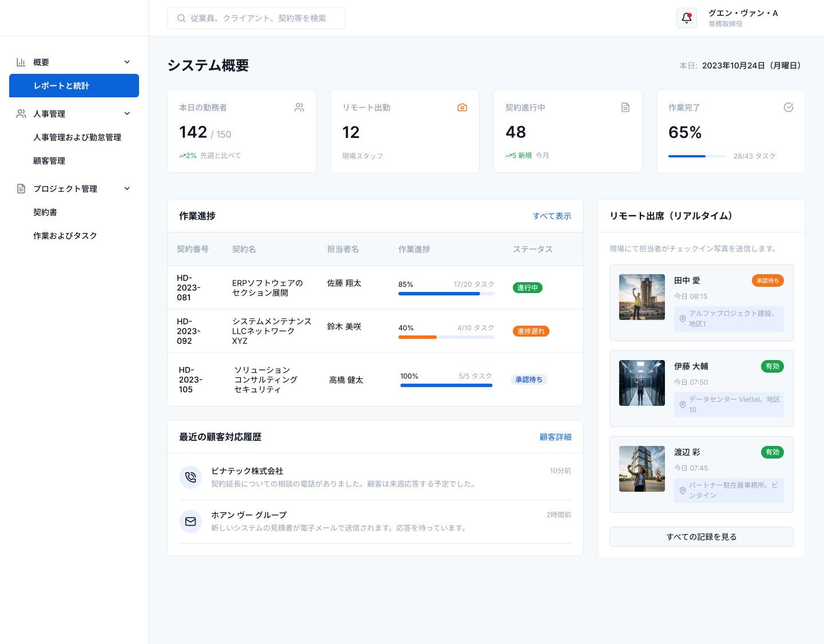Click the location pin on 田中 愛 card
Screen dimensions: 824x644
pos(682,319)
